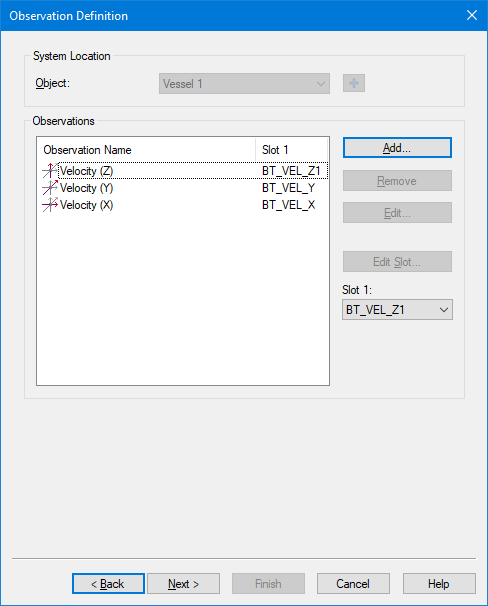Close the Observation Definition dialog
This screenshot has height=606, width=488.
pos(472,15)
